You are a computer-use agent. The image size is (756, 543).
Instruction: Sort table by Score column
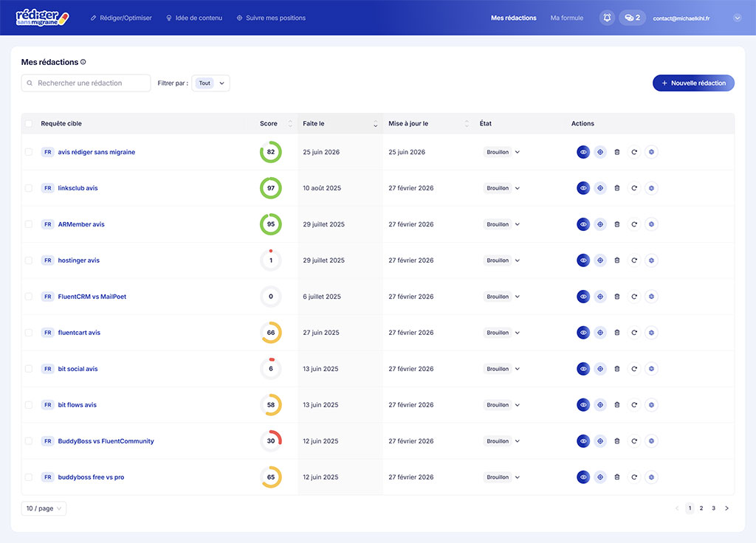[290, 123]
